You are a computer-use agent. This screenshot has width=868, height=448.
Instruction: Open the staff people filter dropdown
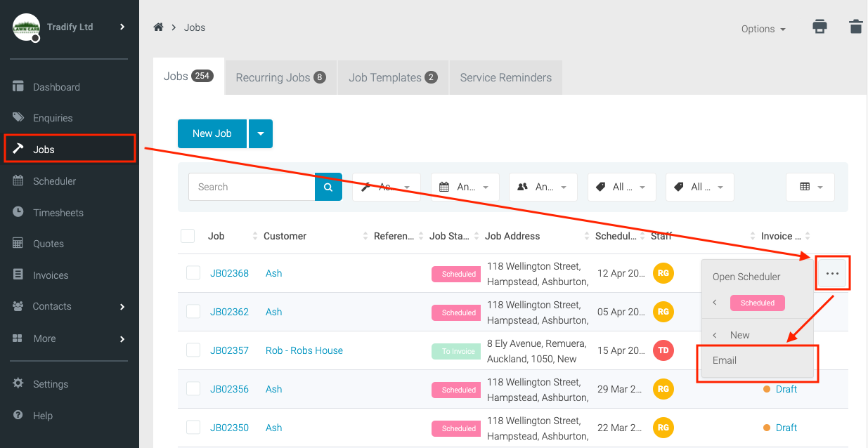(x=543, y=187)
